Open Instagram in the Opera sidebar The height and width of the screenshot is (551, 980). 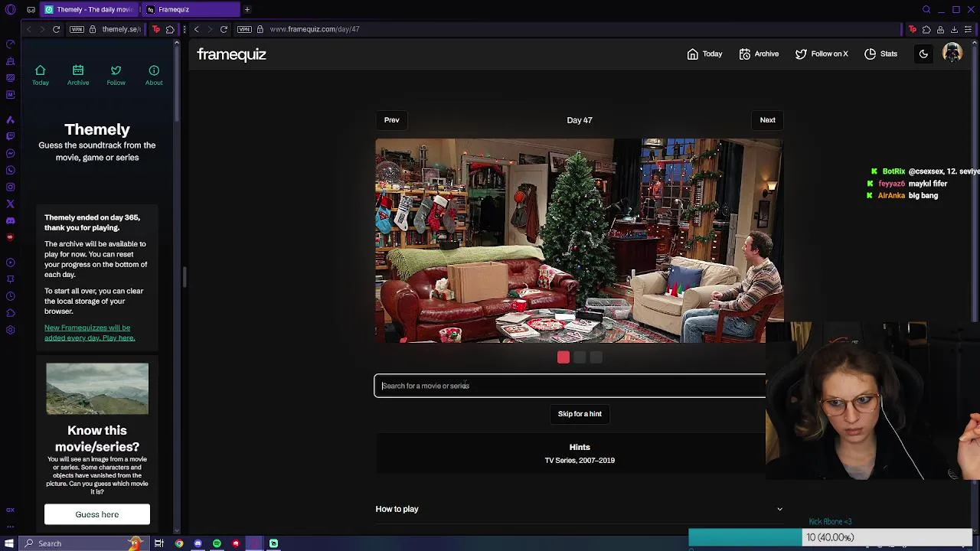point(10,187)
